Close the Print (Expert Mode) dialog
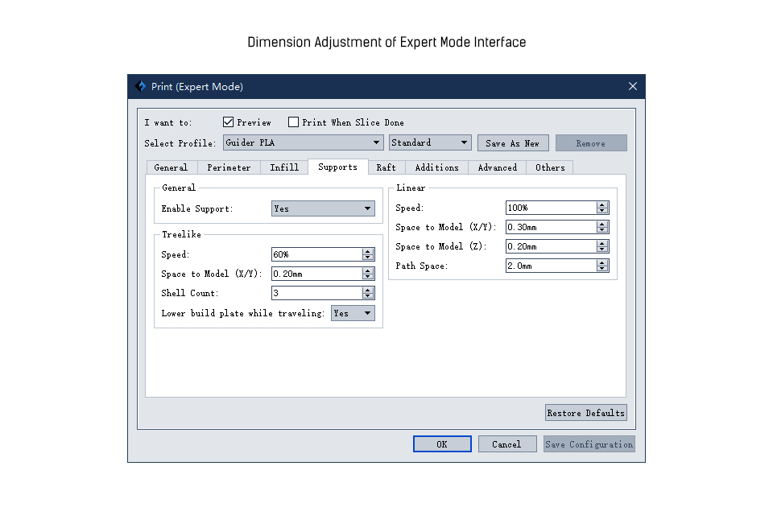Viewport: 773px width, 532px height. pos(633,86)
